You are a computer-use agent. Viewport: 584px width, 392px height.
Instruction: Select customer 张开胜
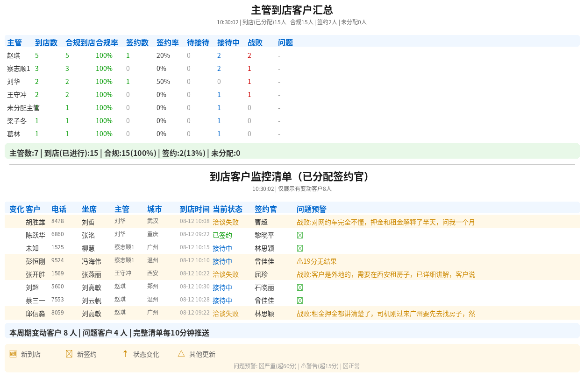pos(36,274)
